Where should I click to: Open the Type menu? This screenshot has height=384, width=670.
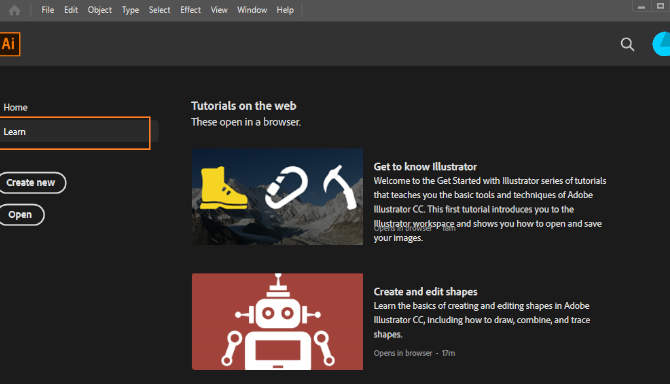click(130, 10)
